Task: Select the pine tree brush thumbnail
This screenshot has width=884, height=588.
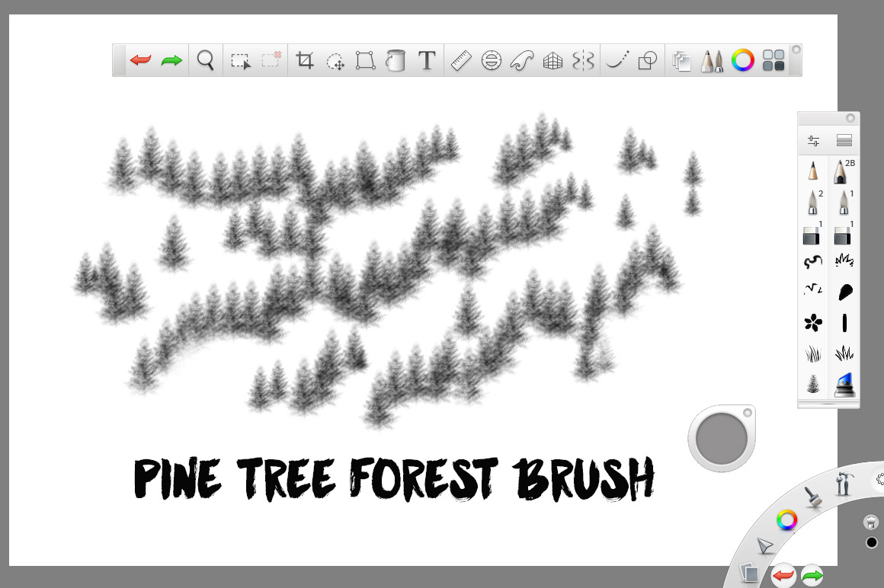Action: click(x=813, y=385)
